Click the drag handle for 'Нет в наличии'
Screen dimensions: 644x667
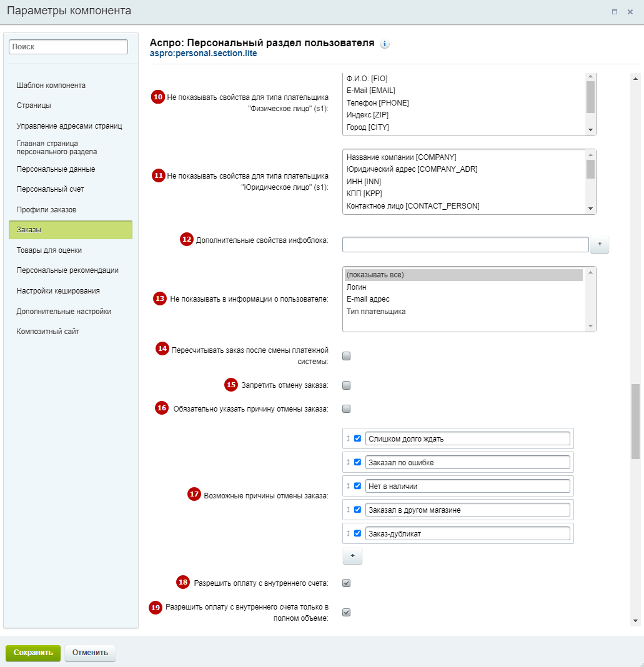348,486
